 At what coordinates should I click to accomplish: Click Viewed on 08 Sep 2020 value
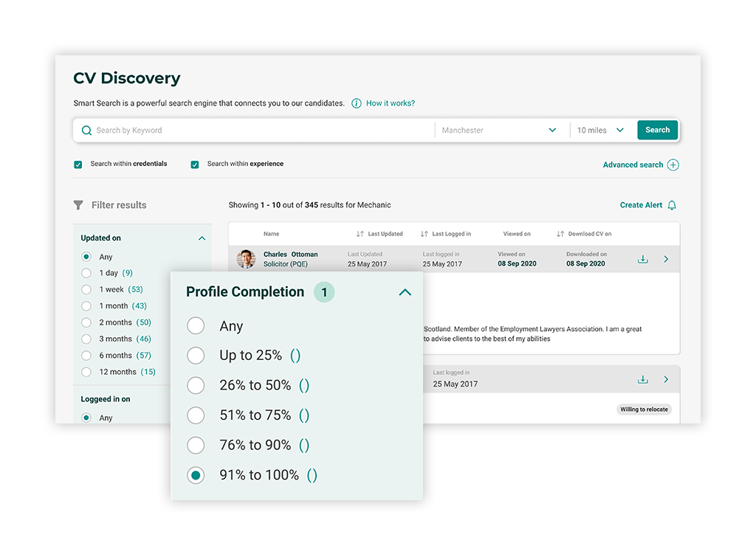[x=517, y=263]
